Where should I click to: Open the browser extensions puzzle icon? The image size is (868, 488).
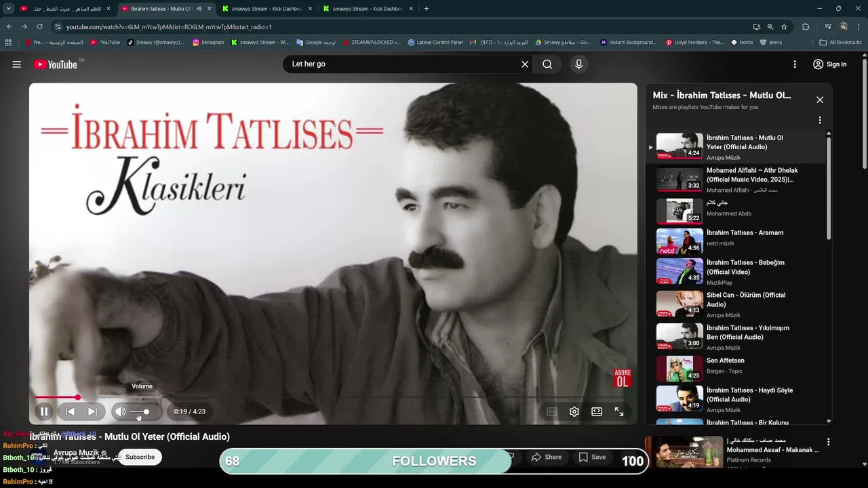pyautogui.click(x=806, y=26)
